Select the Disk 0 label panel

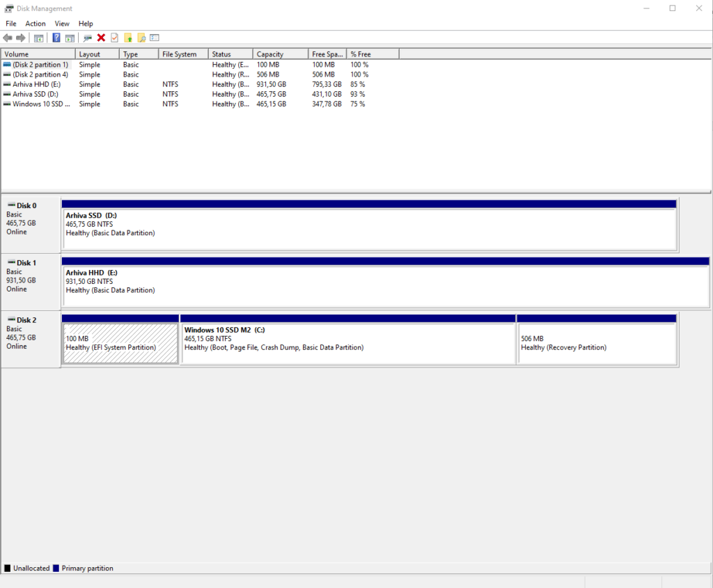point(31,225)
